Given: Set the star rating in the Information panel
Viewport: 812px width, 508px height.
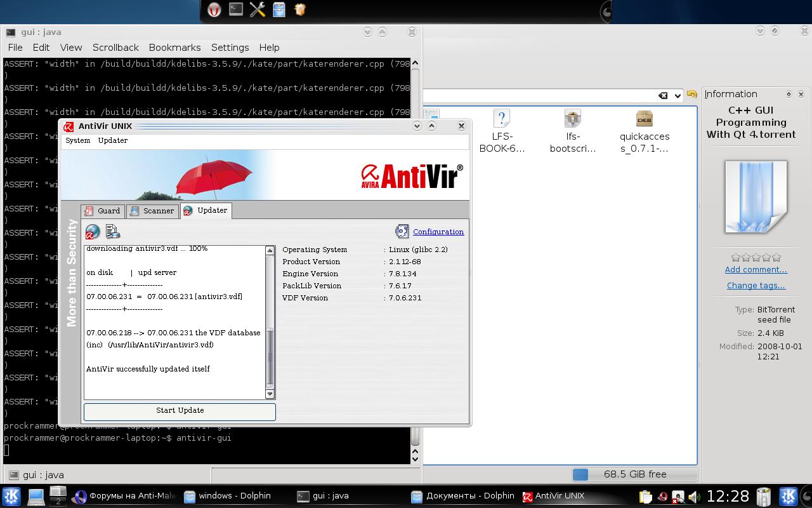Looking at the screenshot, I should click(x=756, y=257).
